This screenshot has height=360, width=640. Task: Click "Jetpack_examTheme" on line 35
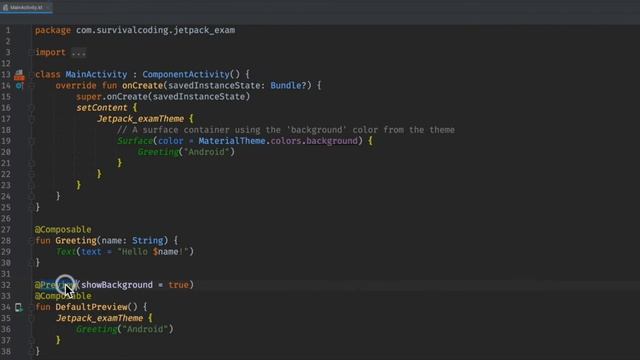[x=99, y=318]
